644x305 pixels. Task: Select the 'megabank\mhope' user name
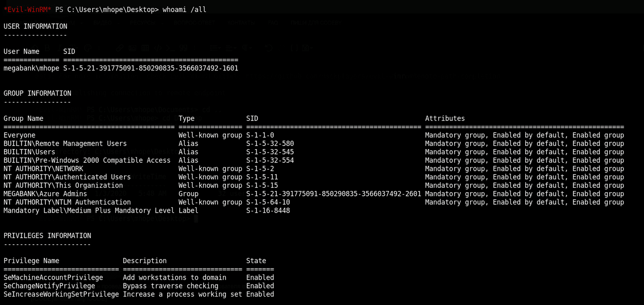point(31,68)
